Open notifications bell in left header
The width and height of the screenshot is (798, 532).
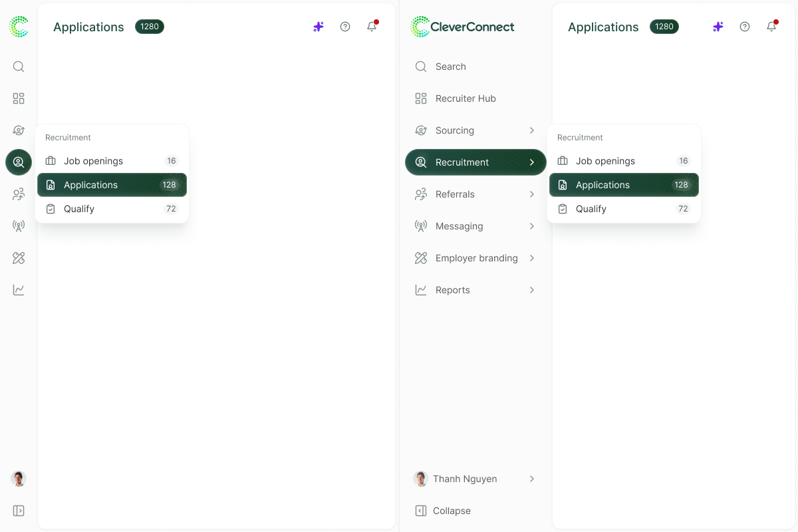point(372,27)
